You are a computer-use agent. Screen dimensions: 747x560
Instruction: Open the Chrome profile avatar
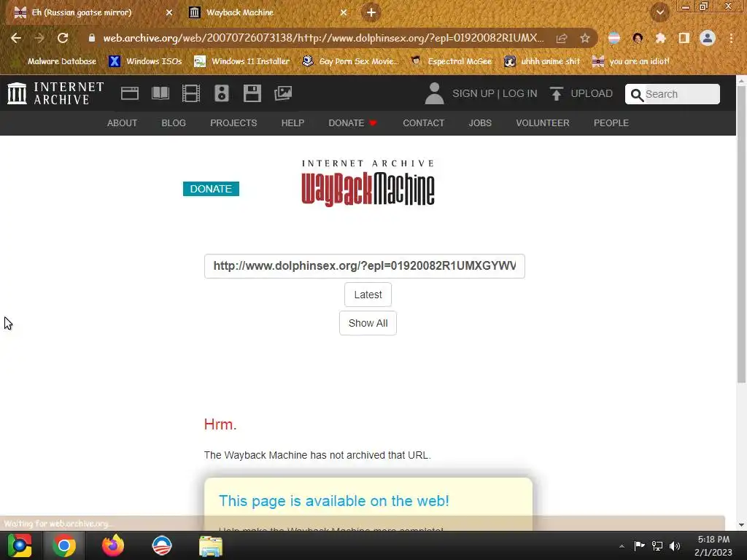coord(708,38)
